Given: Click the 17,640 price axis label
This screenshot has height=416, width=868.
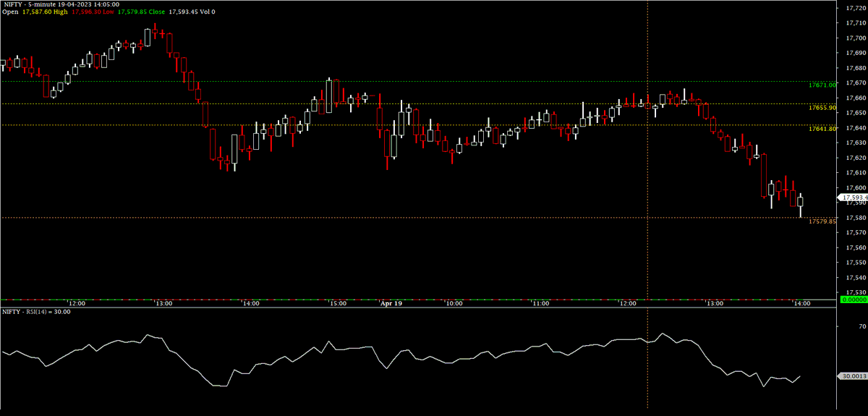Looking at the screenshot, I should 855,127.
